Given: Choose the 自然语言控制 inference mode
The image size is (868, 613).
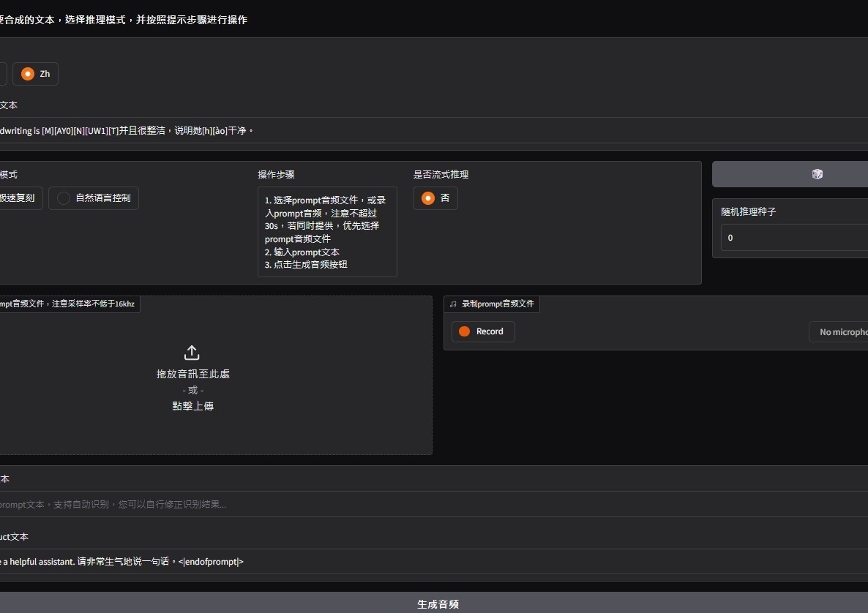Looking at the screenshot, I should point(94,198).
